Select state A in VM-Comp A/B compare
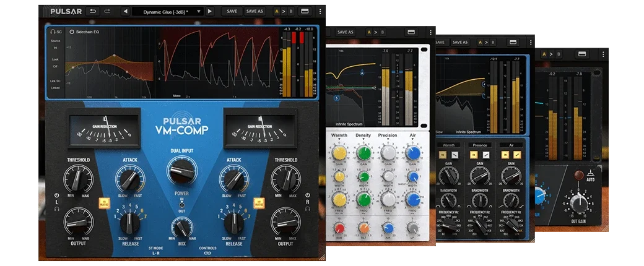This screenshot has width=644, height=266. click(x=277, y=11)
